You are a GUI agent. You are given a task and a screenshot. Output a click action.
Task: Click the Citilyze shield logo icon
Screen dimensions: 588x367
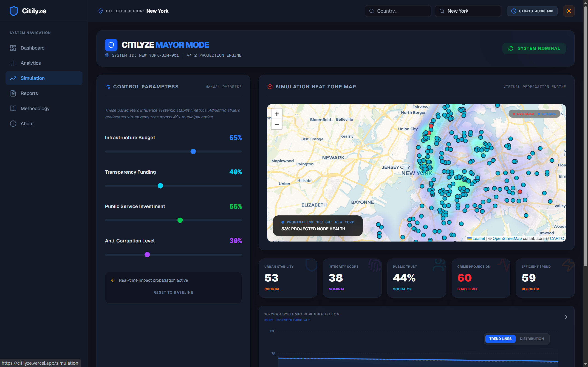14,11
